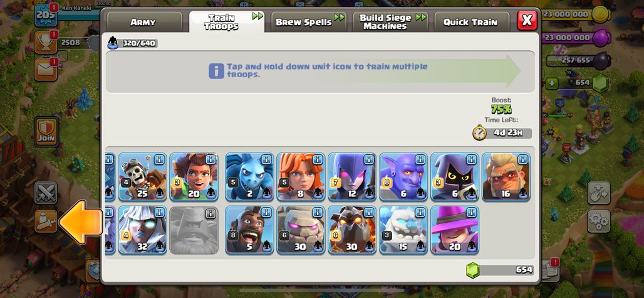
Task: Train a Lava Hound troop
Action: coord(352,230)
